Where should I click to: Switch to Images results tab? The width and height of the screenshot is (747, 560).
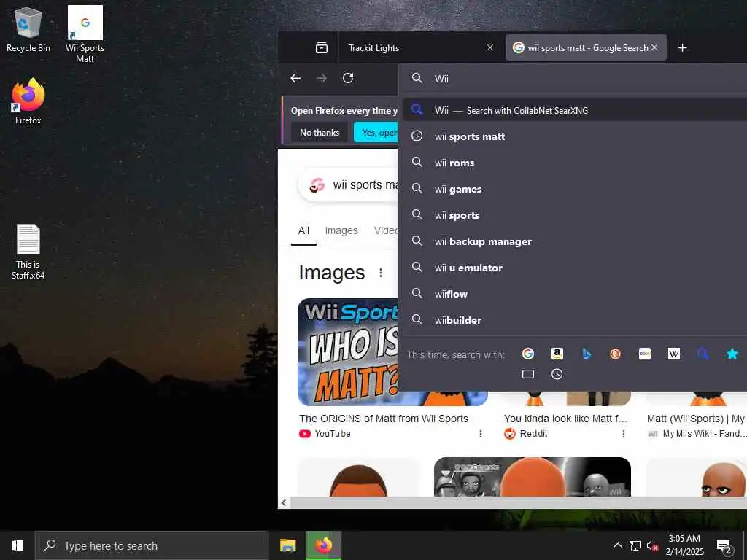point(341,231)
